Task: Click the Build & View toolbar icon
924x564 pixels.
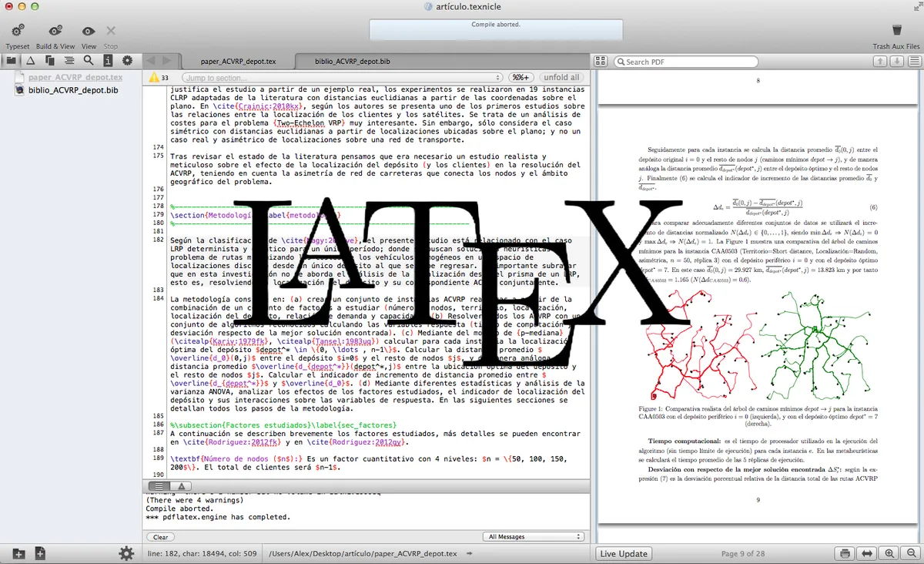Action: (x=55, y=31)
